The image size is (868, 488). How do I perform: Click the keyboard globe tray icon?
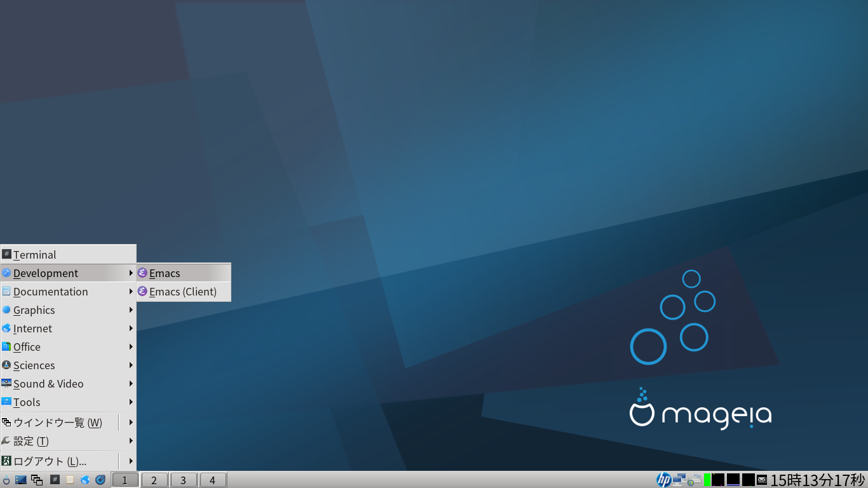point(695,480)
